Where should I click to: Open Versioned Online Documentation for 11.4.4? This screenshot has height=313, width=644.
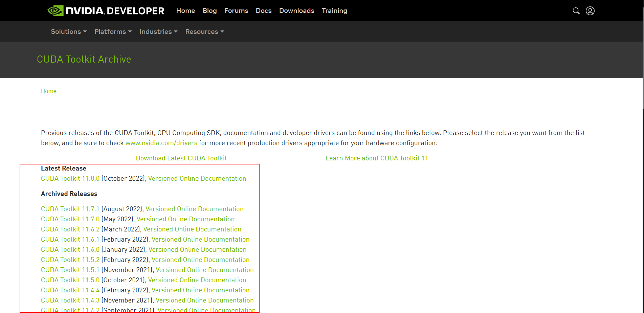point(200,290)
